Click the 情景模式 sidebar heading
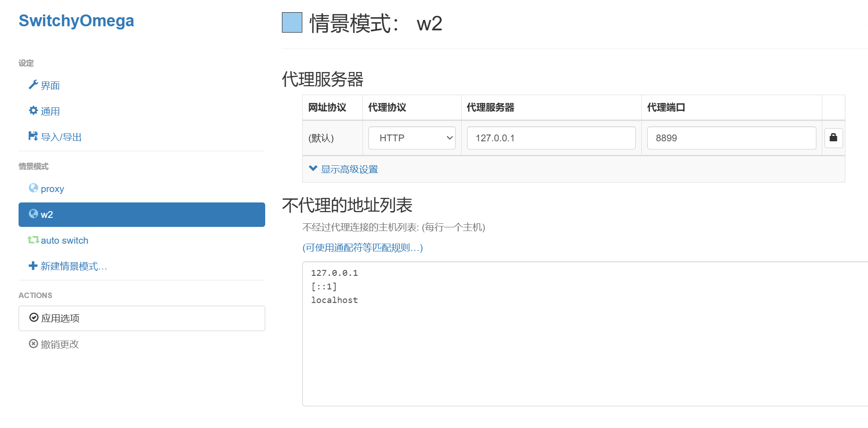This screenshot has width=868, height=428. pyautogui.click(x=33, y=166)
